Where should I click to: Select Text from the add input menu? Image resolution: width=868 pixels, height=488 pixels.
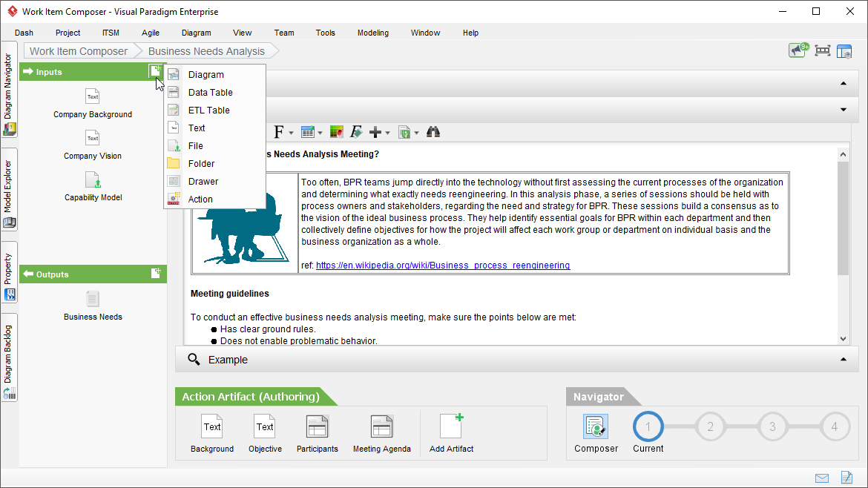pyautogui.click(x=215, y=128)
